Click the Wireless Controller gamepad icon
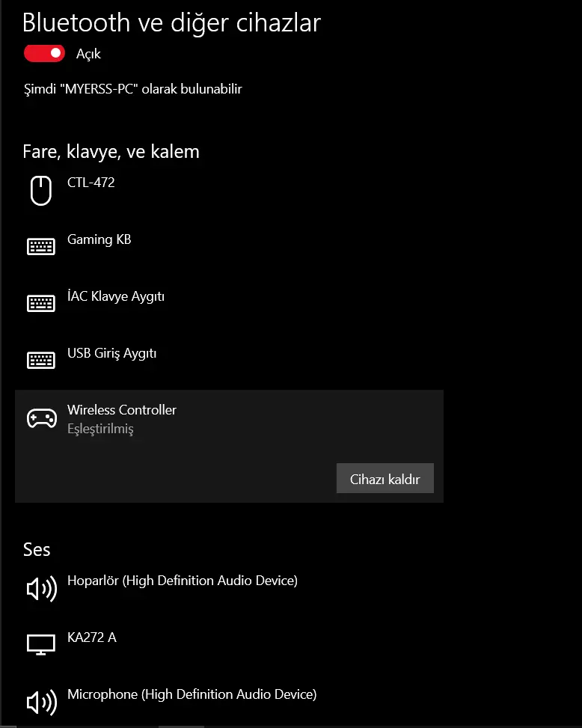Viewport: 582px width, 728px height. (x=42, y=418)
